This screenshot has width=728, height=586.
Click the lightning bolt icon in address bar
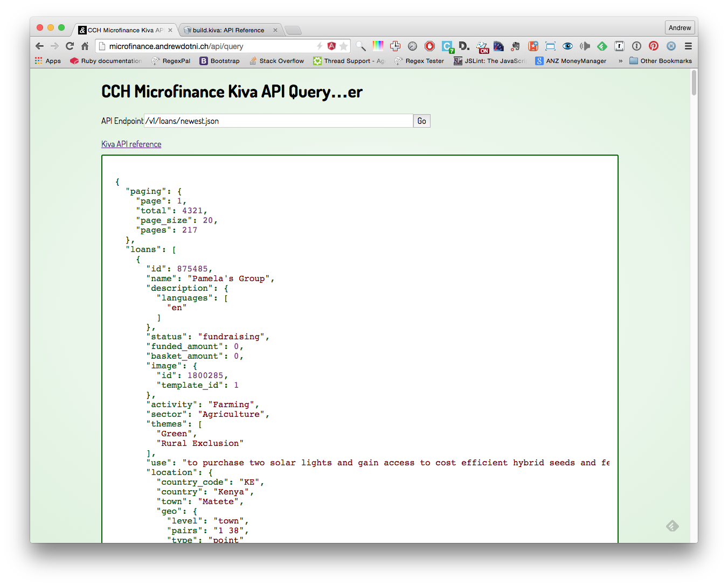(320, 46)
